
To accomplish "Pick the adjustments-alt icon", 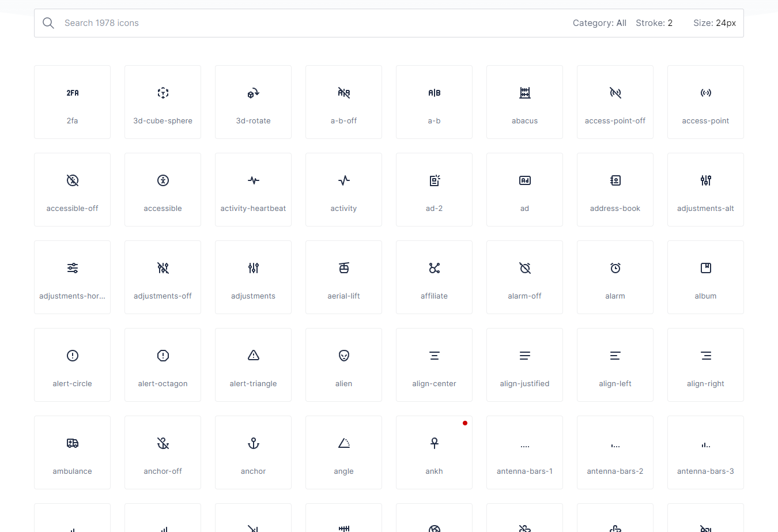I will click(x=705, y=190).
